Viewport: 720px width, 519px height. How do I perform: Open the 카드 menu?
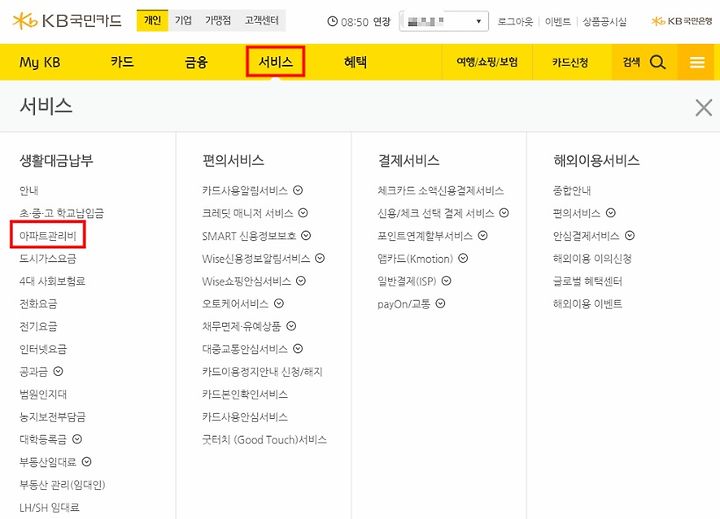pos(122,62)
